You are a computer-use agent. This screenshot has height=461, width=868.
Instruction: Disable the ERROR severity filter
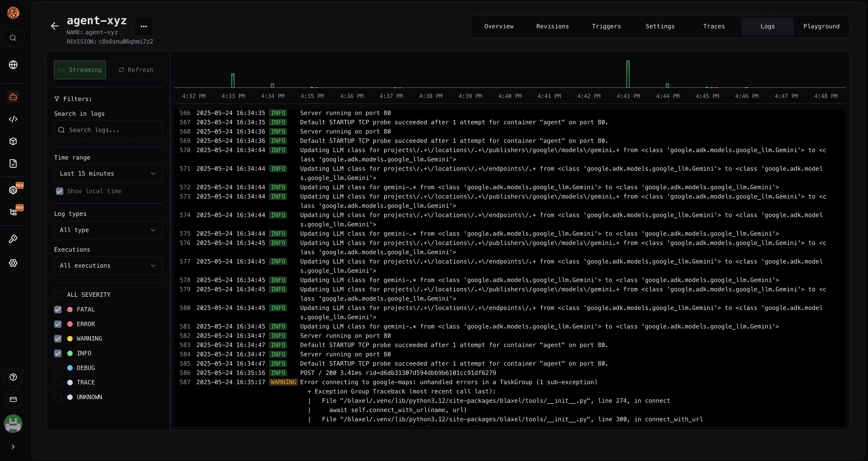point(58,324)
